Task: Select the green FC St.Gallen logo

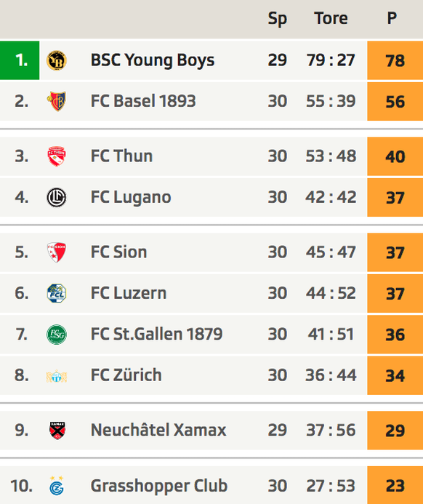Action: click(57, 335)
